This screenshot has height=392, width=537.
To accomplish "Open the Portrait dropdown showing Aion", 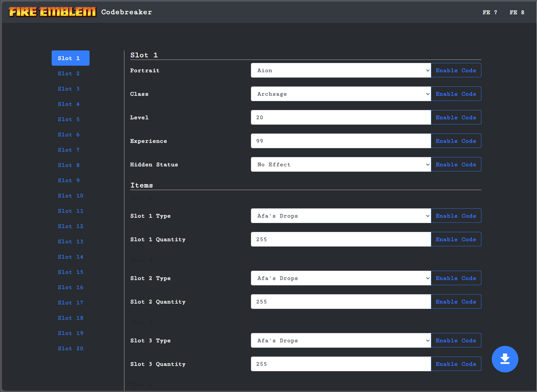I will click(x=340, y=70).
